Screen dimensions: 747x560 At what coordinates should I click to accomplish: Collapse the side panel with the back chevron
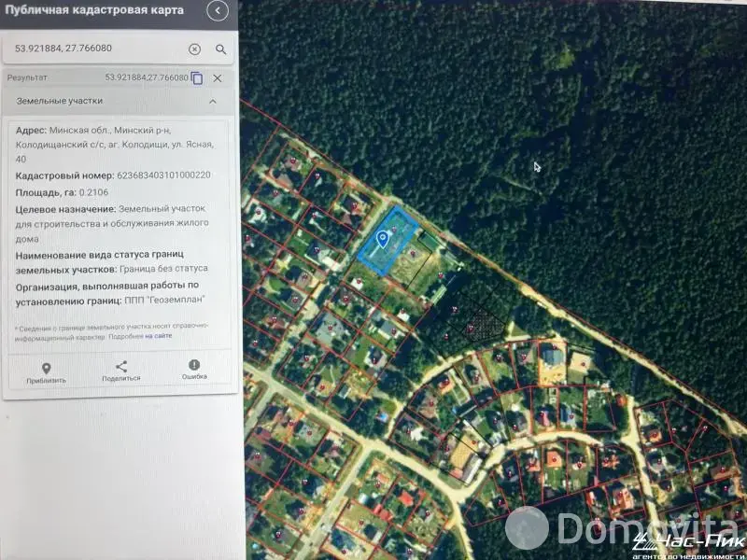(218, 11)
